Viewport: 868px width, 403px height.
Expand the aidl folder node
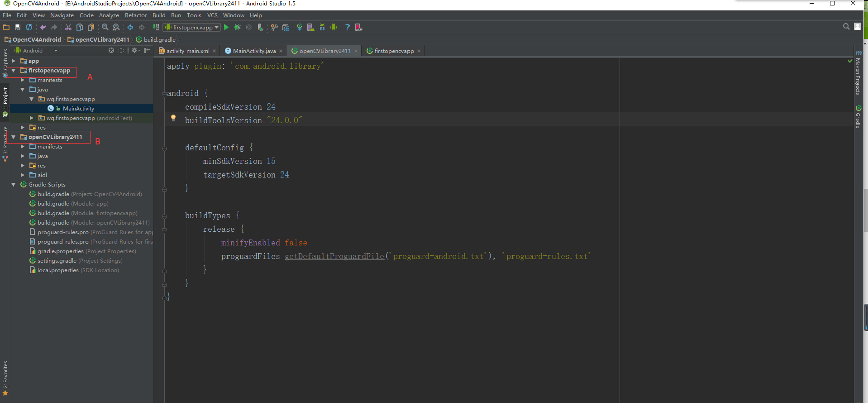tap(23, 175)
